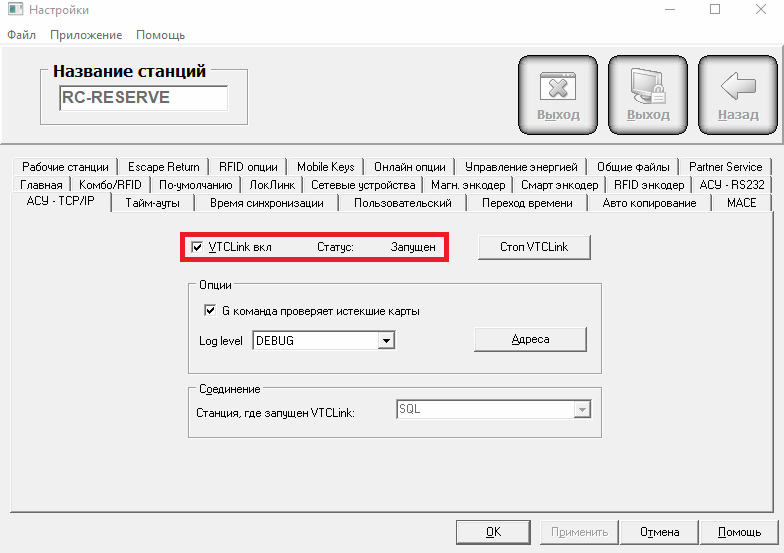Close the Настройки window
The image size is (784, 553).
coord(760,10)
